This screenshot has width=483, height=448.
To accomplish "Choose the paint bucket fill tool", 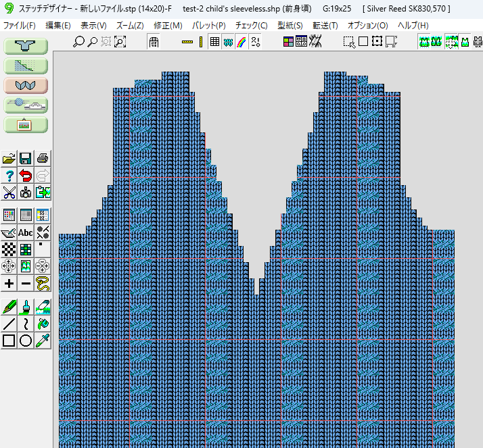I will [43, 324].
